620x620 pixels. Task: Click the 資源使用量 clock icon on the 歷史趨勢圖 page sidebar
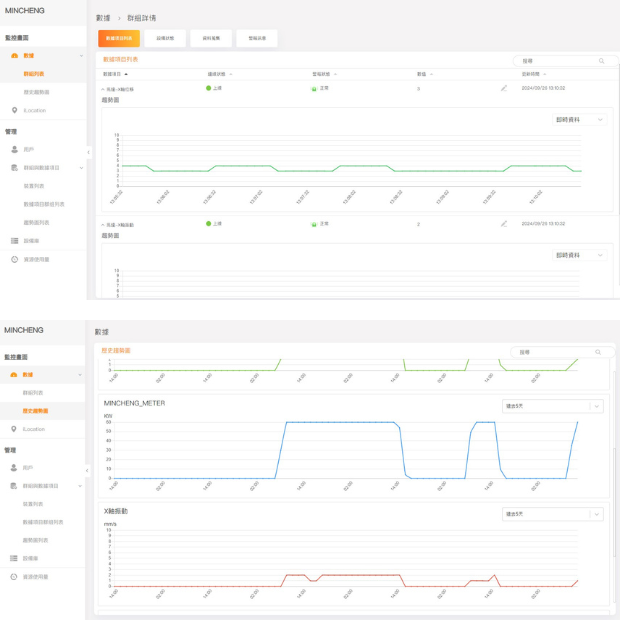[x=14, y=577]
